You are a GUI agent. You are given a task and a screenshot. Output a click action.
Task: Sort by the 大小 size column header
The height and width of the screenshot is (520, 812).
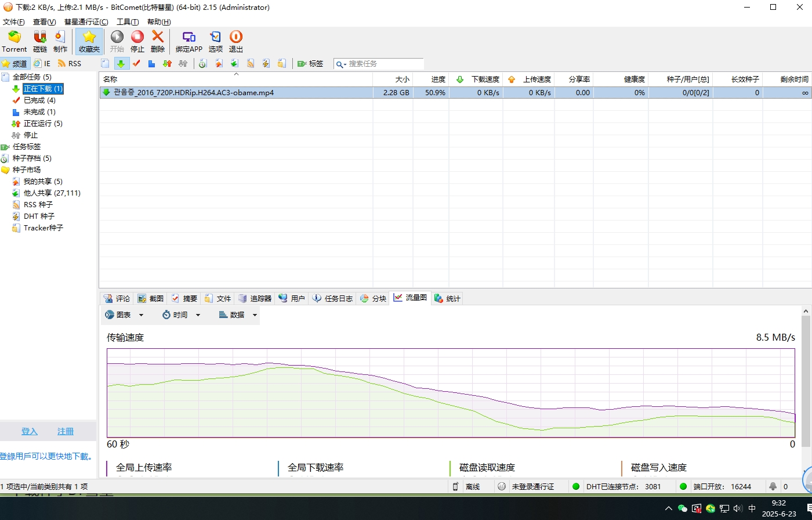click(393, 79)
